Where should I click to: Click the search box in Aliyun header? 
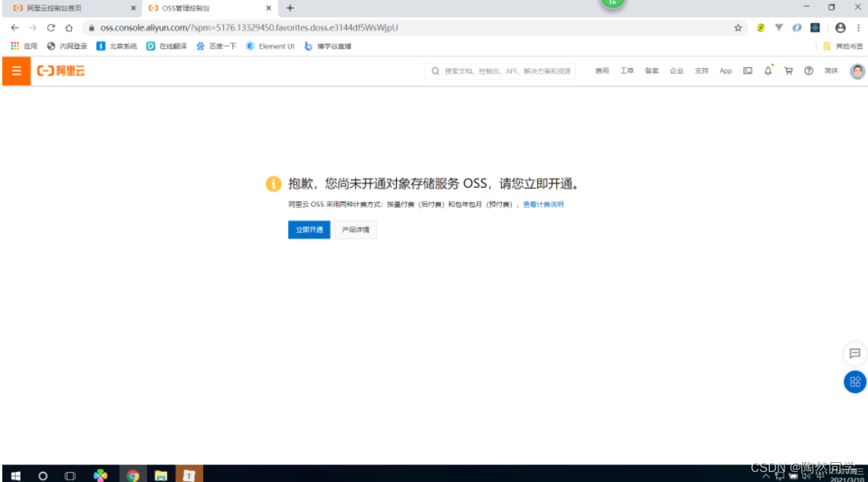pyautogui.click(x=500, y=71)
